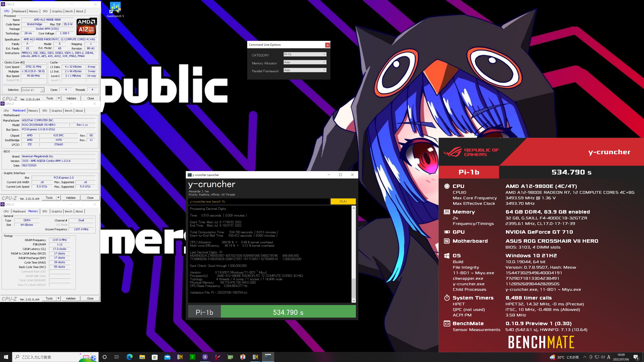Open SPD tab in the Mainboard-tab CPU-Z window

44,111
